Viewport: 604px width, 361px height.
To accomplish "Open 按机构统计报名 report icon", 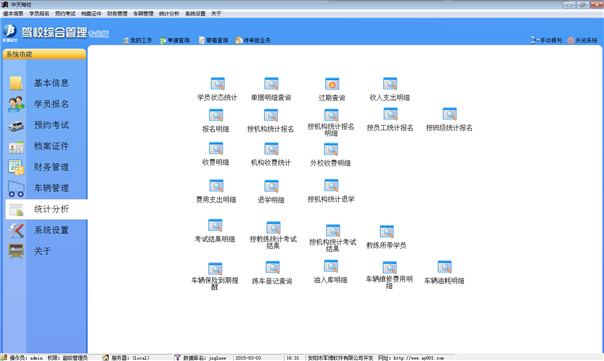I will pos(271,116).
